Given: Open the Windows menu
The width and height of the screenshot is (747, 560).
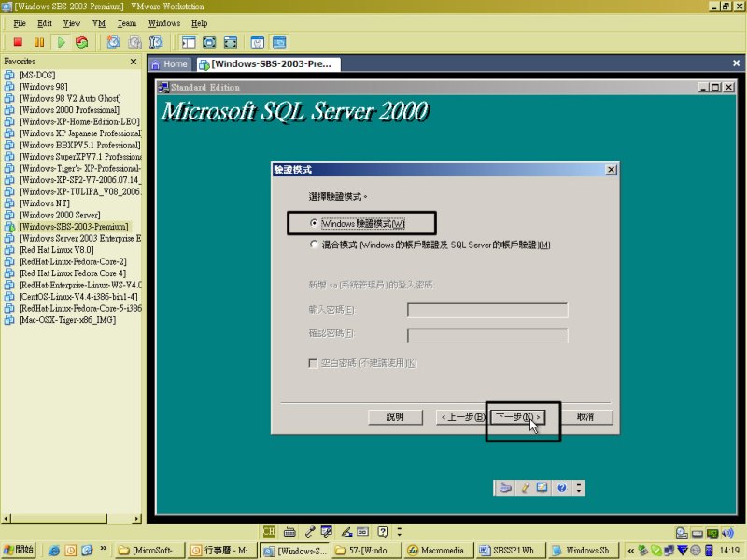Looking at the screenshot, I should pyautogui.click(x=164, y=23).
